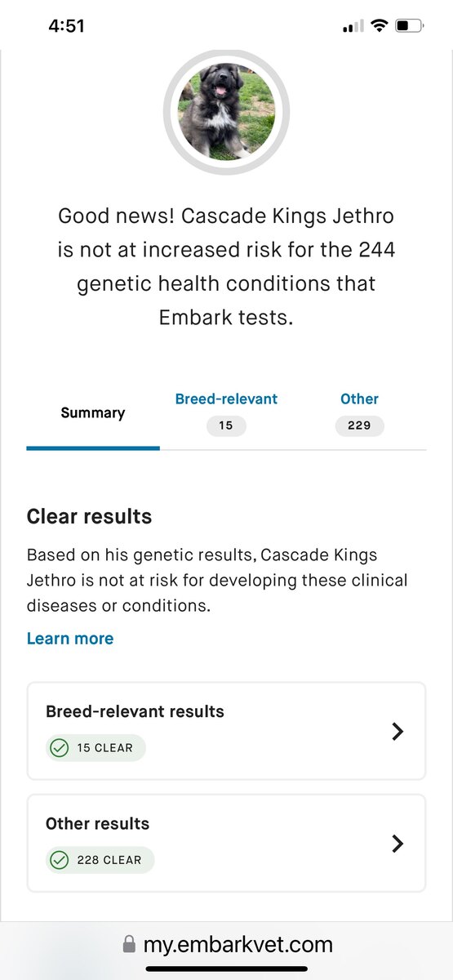Open the Breed-relevant results card
The image size is (453, 980).
[x=226, y=732]
